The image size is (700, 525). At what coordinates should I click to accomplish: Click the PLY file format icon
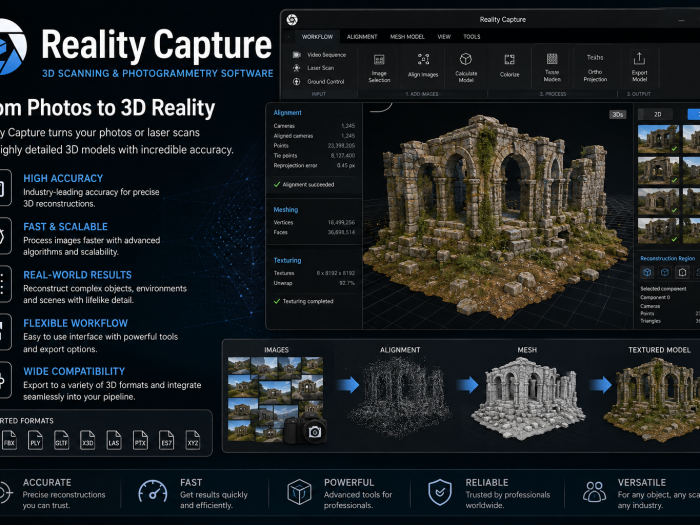coord(35,440)
